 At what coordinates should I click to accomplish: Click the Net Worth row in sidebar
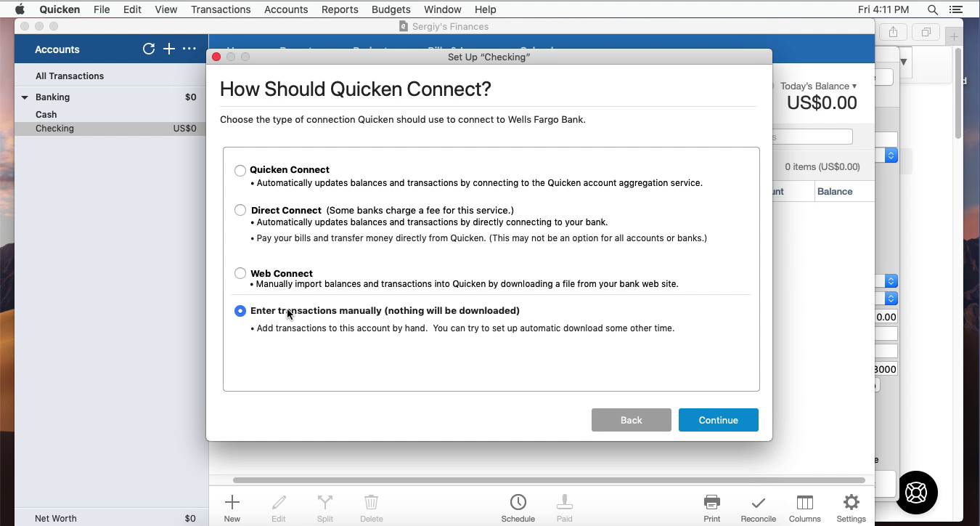[111, 518]
